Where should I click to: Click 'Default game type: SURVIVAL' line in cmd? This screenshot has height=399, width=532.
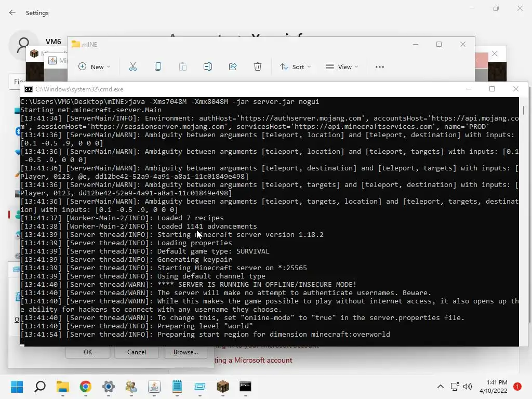click(213, 251)
